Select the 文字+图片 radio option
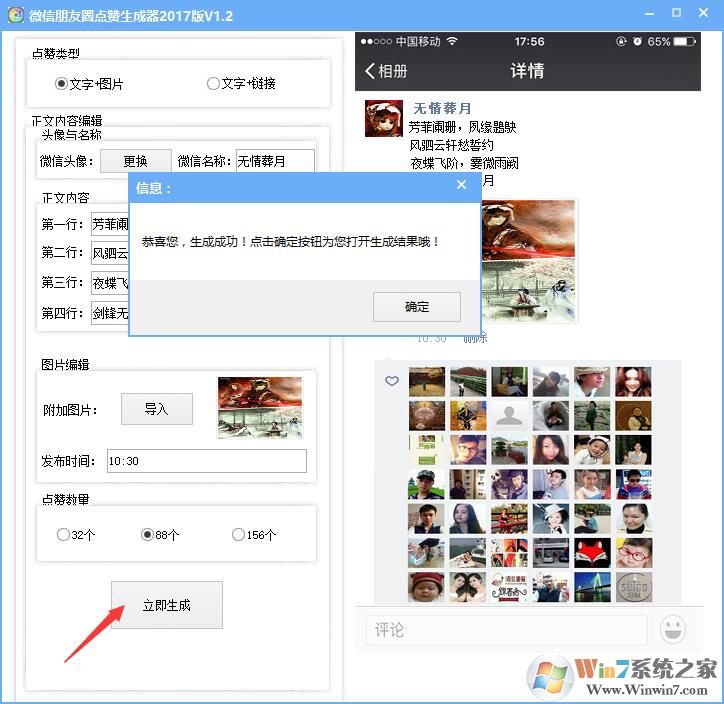Image resolution: width=724 pixels, height=704 pixels. 89,84
